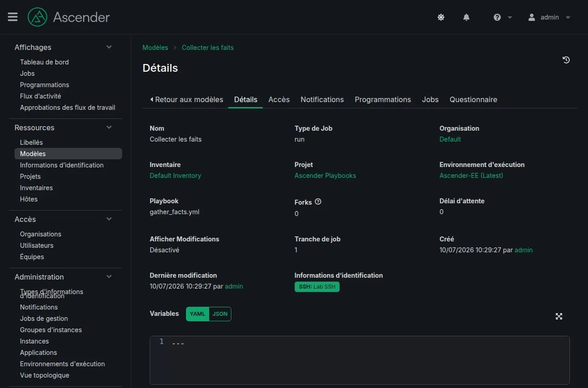Switch Variables view to YAML

(197, 314)
